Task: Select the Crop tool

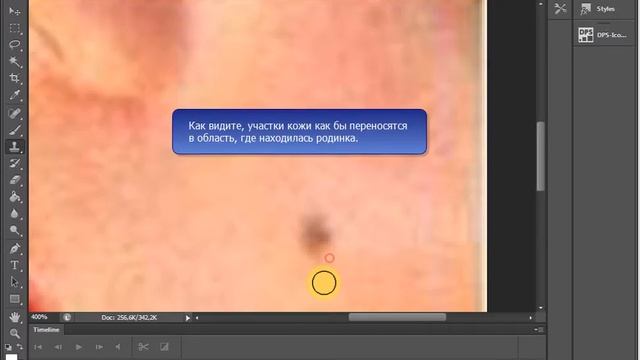Action: point(15,78)
